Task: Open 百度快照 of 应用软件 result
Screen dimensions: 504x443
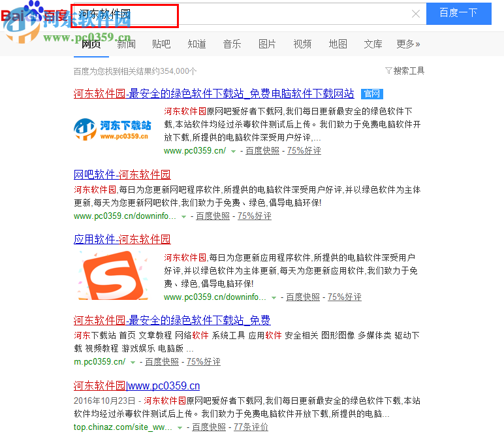Action: 303,297
